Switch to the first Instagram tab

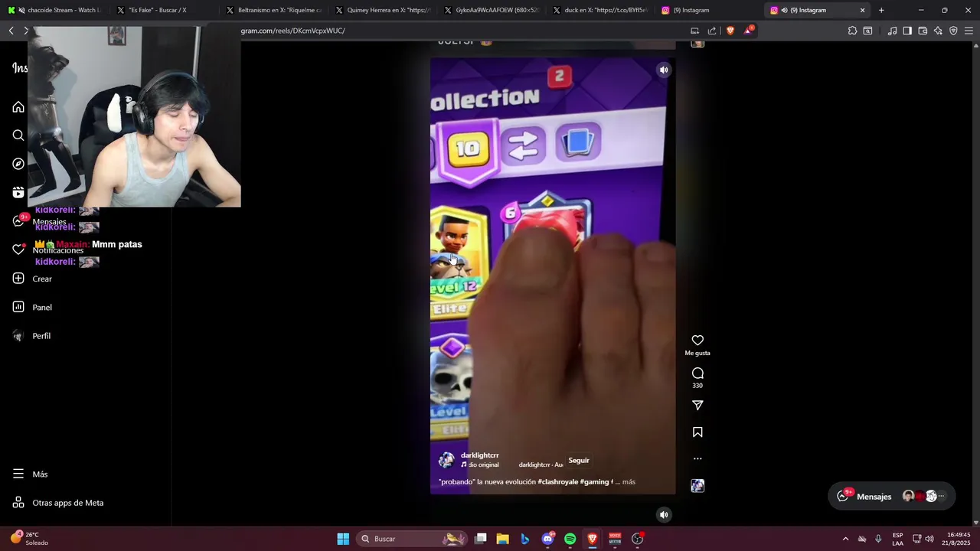pos(707,10)
